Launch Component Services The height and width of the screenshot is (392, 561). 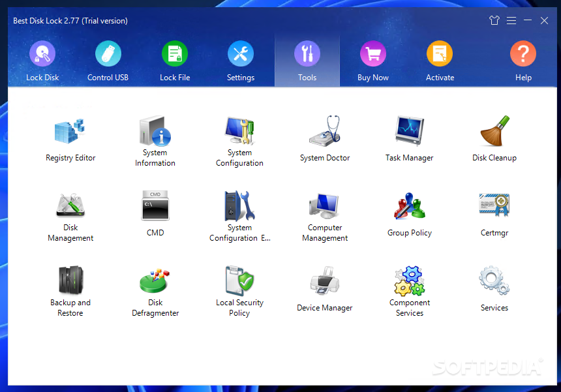pyautogui.click(x=409, y=292)
